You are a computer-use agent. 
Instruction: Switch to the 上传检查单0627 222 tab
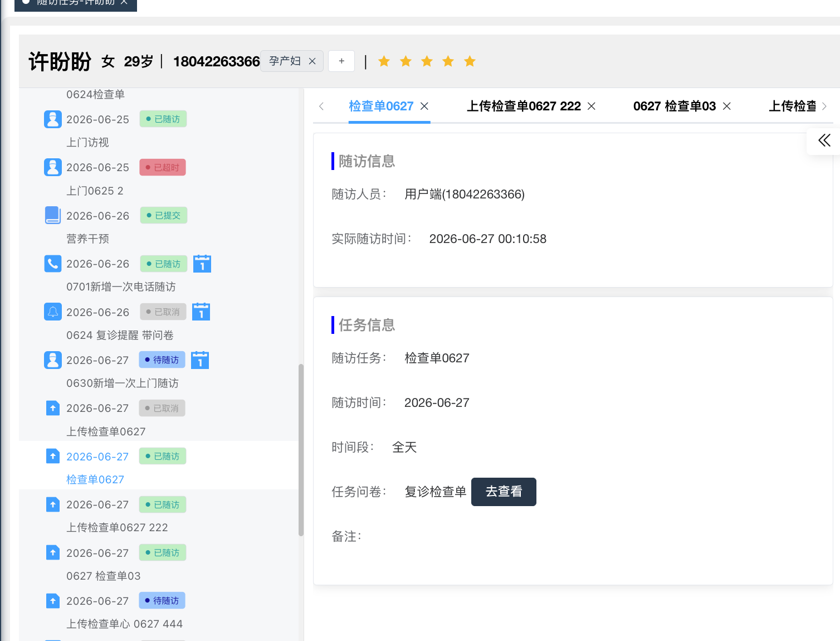524,106
